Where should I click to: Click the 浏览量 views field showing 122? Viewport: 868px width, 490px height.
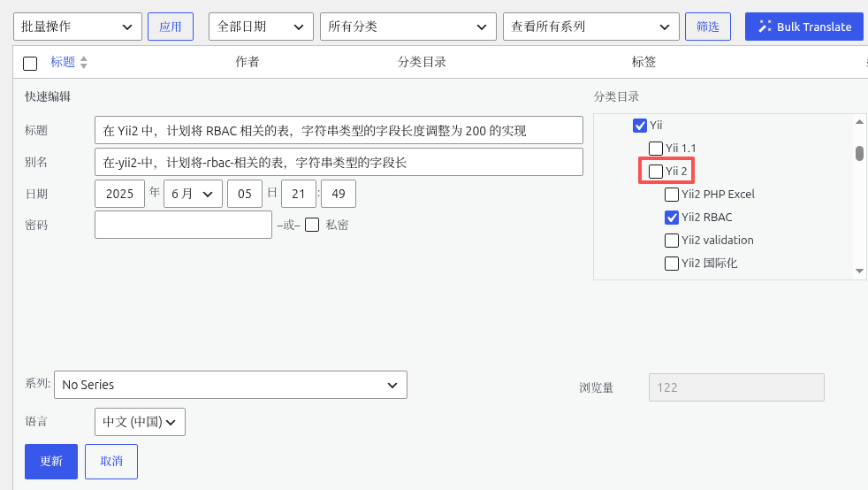[736, 387]
